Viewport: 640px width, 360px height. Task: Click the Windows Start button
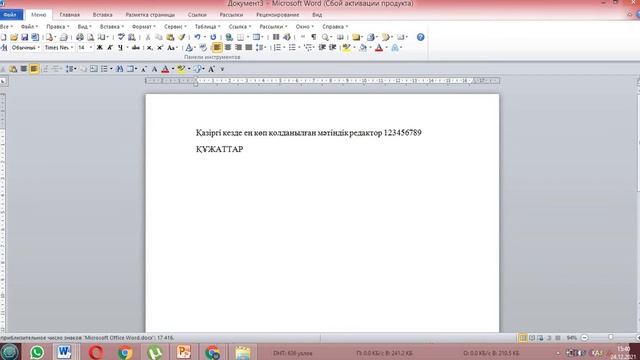pyautogui.click(x=9, y=352)
